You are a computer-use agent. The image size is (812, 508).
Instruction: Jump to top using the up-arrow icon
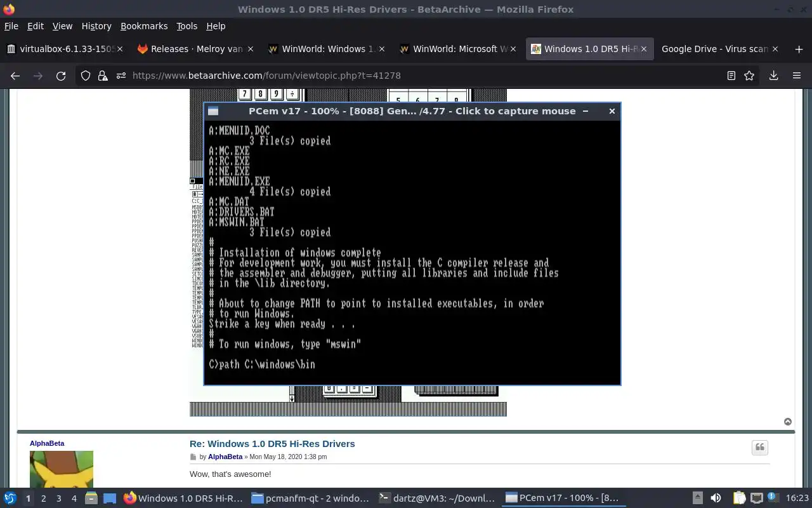coord(788,422)
